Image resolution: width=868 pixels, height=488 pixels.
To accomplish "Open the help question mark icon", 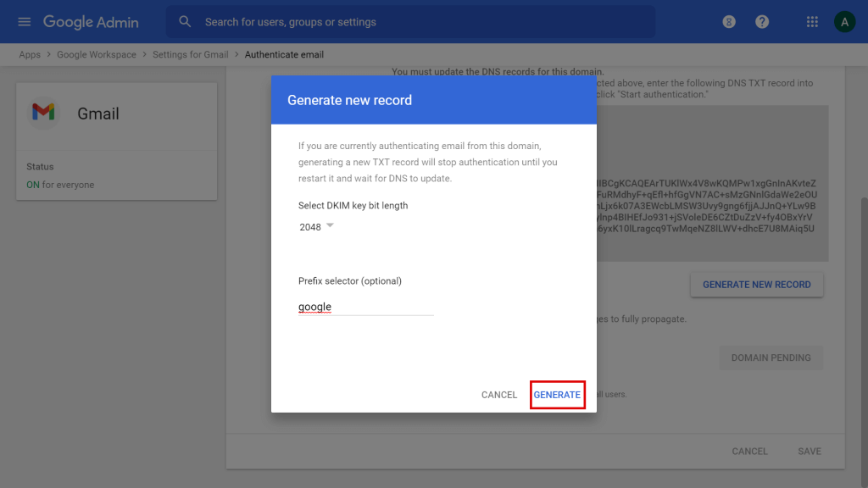I will 762,21.
